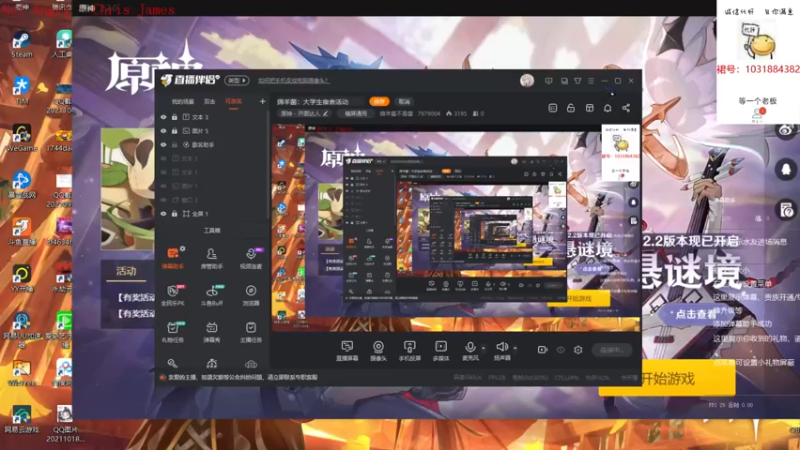Viewport: 800px width, 450px height.
Task: Unlock the 全屏 1 source
Action: click(174, 214)
